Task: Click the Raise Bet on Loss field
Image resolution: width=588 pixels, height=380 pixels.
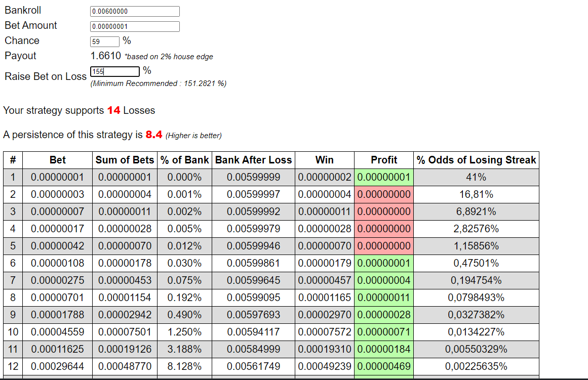Action: [x=115, y=71]
